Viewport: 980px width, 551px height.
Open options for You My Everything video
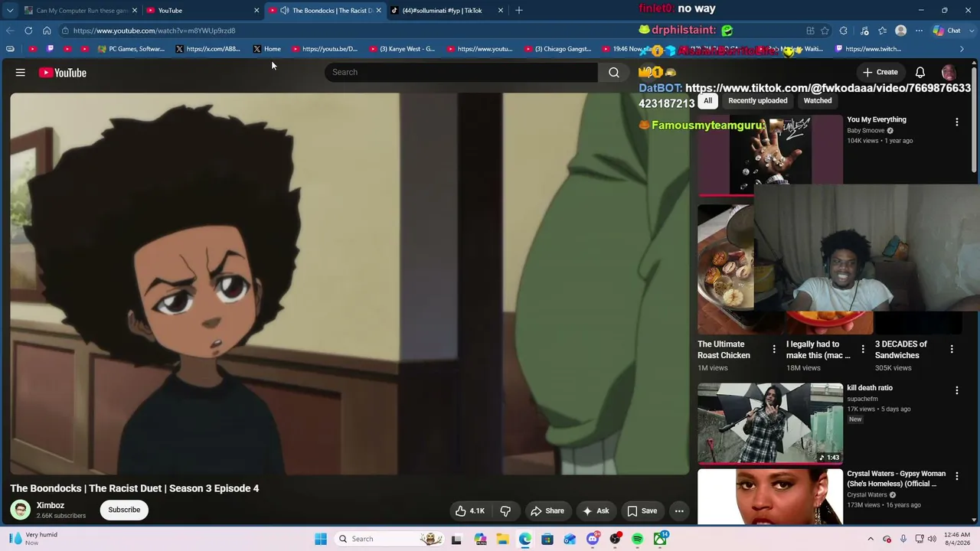(x=956, y=122)
